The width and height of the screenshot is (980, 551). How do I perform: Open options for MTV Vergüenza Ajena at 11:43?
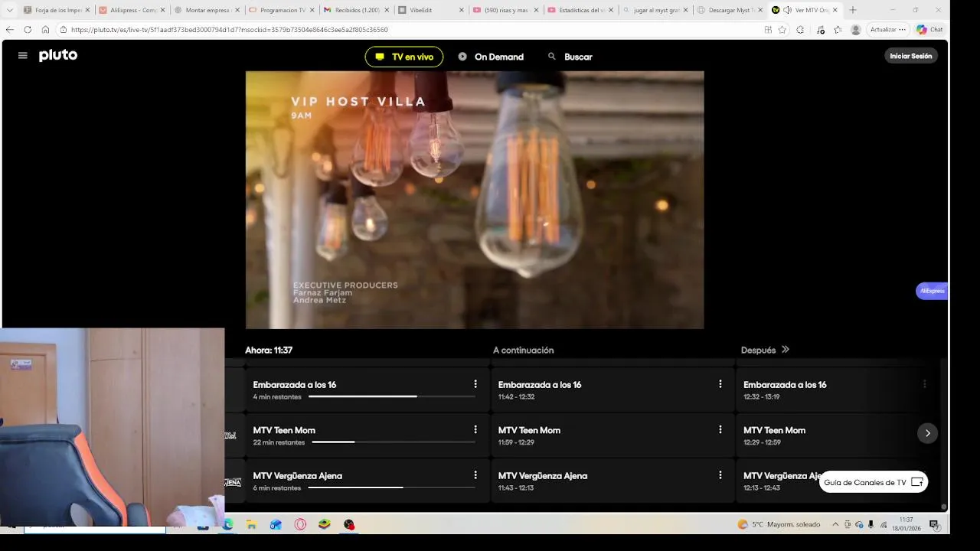click(x=720, y=475)
